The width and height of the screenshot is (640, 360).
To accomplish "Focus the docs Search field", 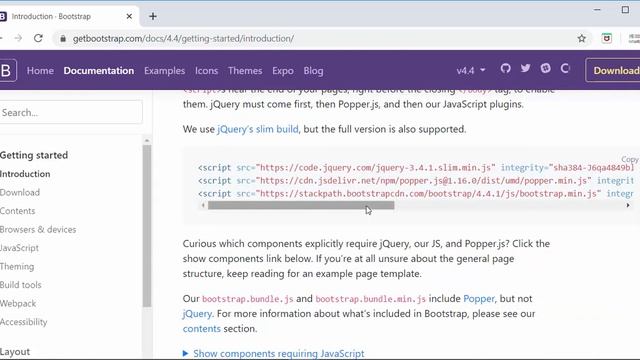I will (x=71, y=112).
